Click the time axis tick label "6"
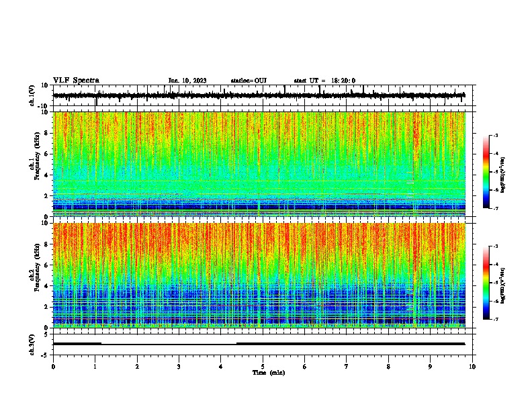The width and height of the screenshot is (532, 411). 304,367
